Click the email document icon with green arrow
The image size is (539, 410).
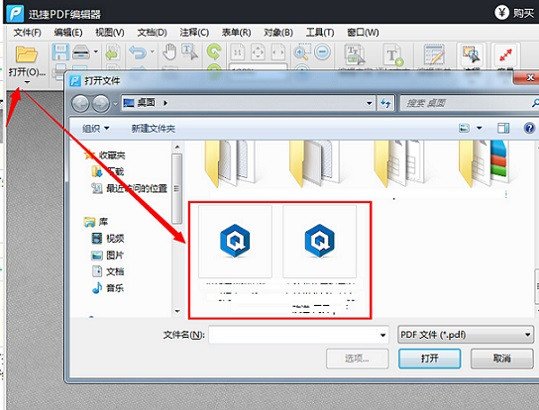[113, 52]
